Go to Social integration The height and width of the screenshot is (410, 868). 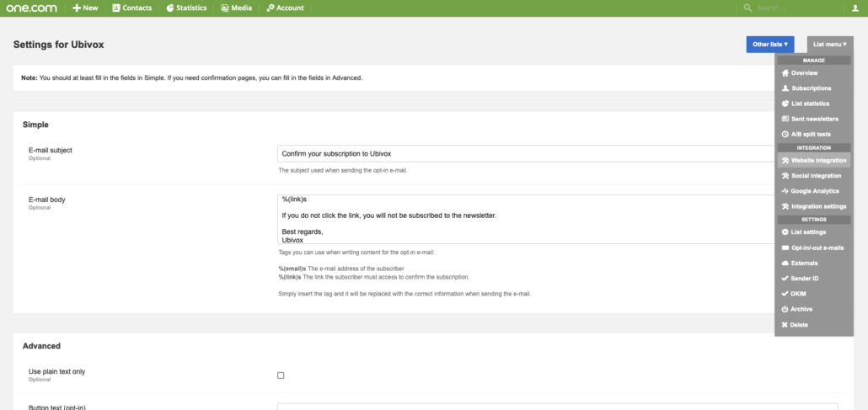coord(814,176)
